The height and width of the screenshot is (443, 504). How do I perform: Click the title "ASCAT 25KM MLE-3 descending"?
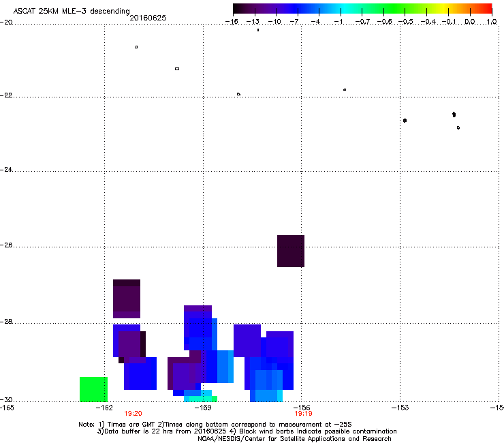point(72,11)
